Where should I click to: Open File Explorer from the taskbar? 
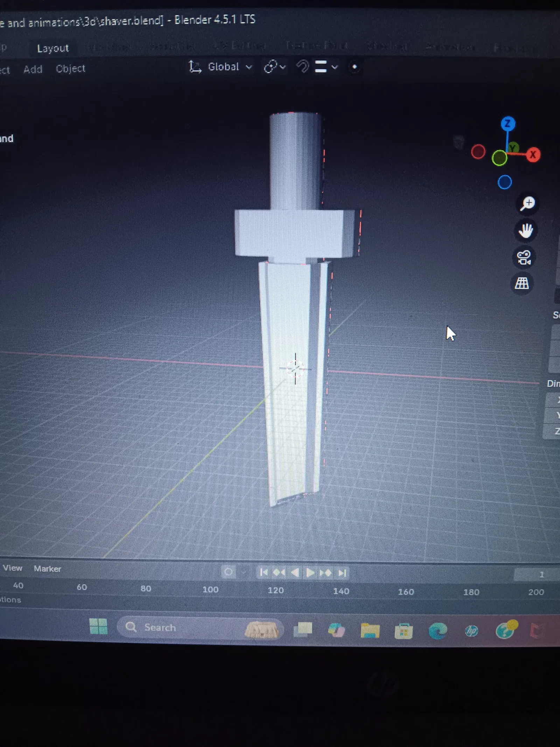tap(370, 631)
